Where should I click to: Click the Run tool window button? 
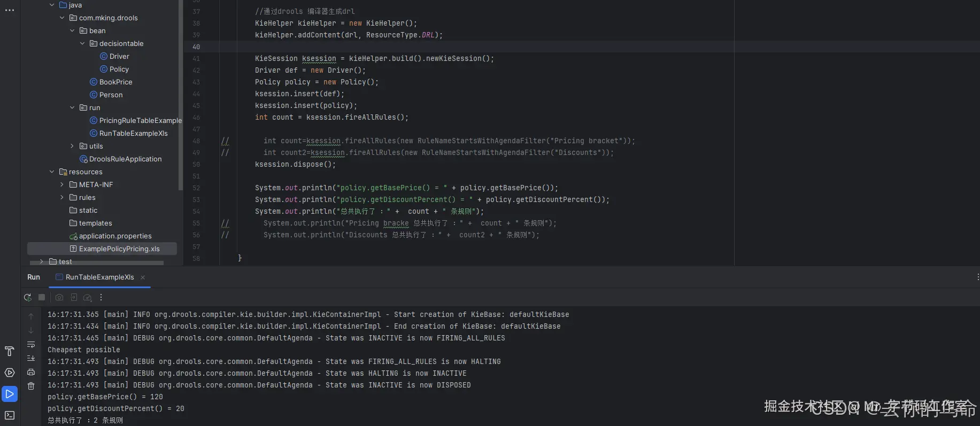coord(10,394)
